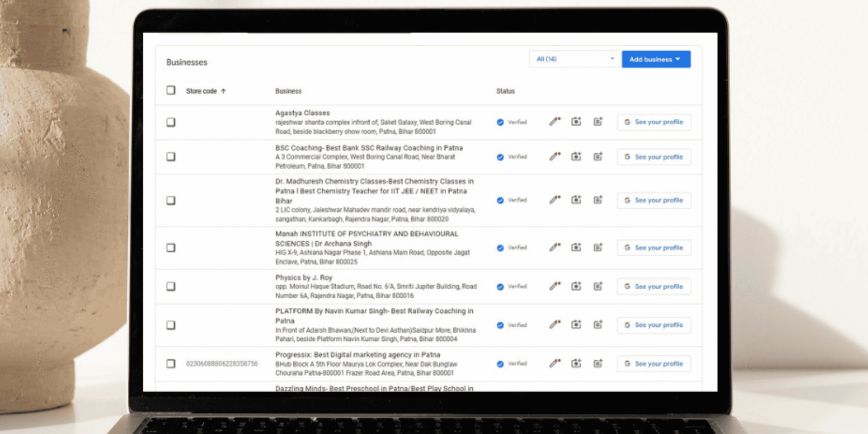Select the Agastya Classes checkbox
This screenshot has width=868, height=434.
pyautogui.click(x=171, y=122)
